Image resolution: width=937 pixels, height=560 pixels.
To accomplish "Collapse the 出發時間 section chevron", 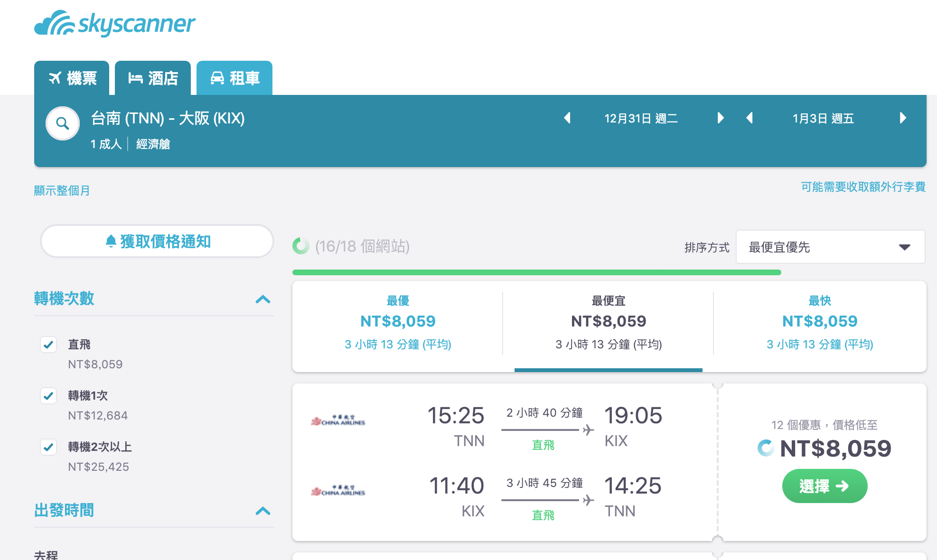I will (x=263, y=511).
